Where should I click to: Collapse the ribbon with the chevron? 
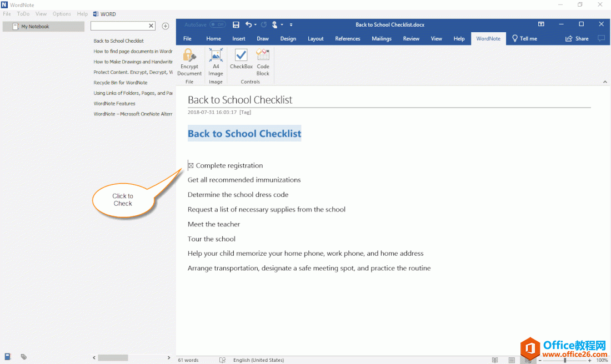tap(605, 82)
